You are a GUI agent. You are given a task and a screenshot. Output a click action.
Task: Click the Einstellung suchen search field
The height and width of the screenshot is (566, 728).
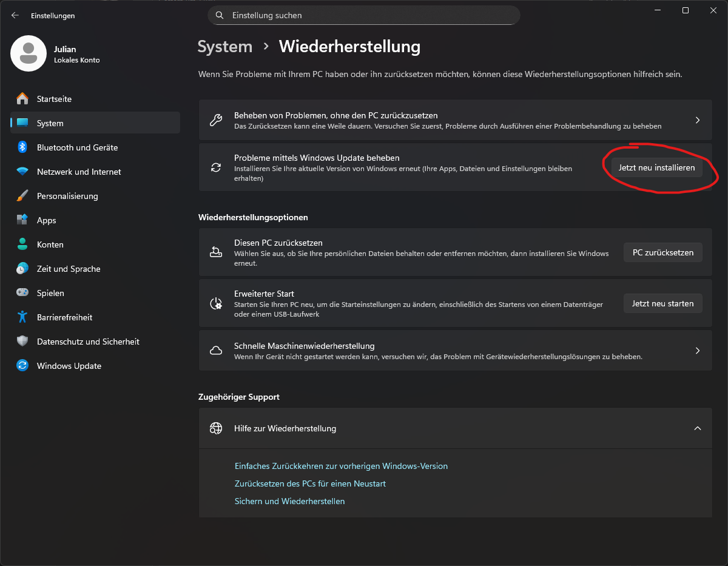coord(370,15)
